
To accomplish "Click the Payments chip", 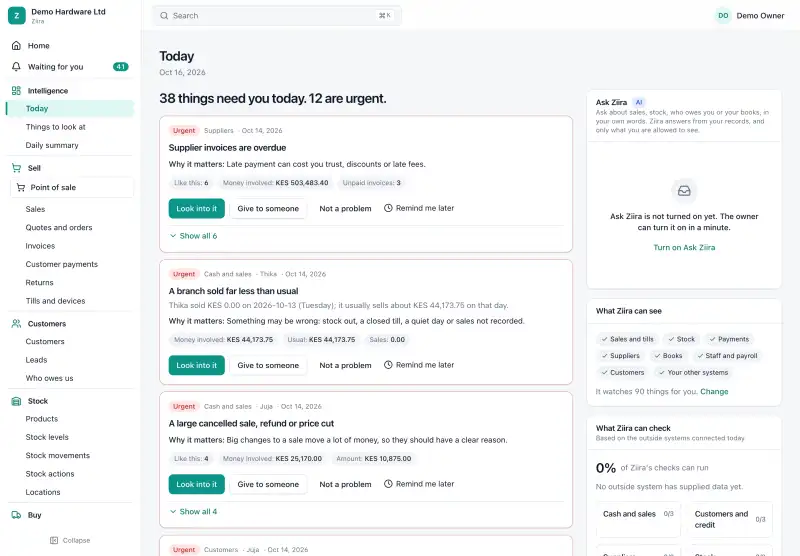I will 729,339.
